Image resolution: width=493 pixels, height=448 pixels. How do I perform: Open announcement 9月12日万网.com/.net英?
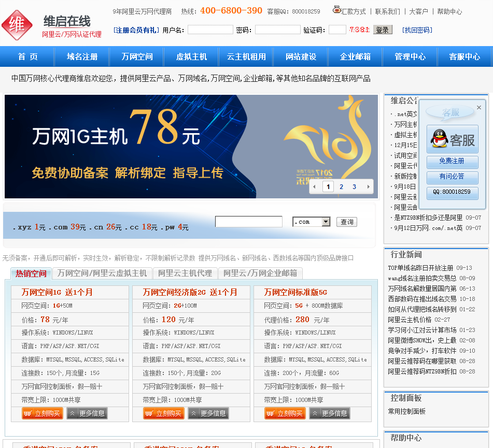(x=428, y=228)
